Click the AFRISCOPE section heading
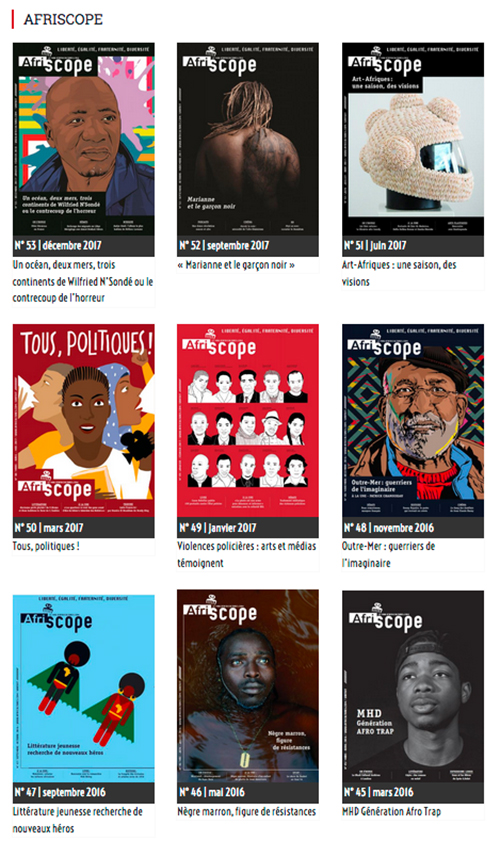 pos(63,19)
